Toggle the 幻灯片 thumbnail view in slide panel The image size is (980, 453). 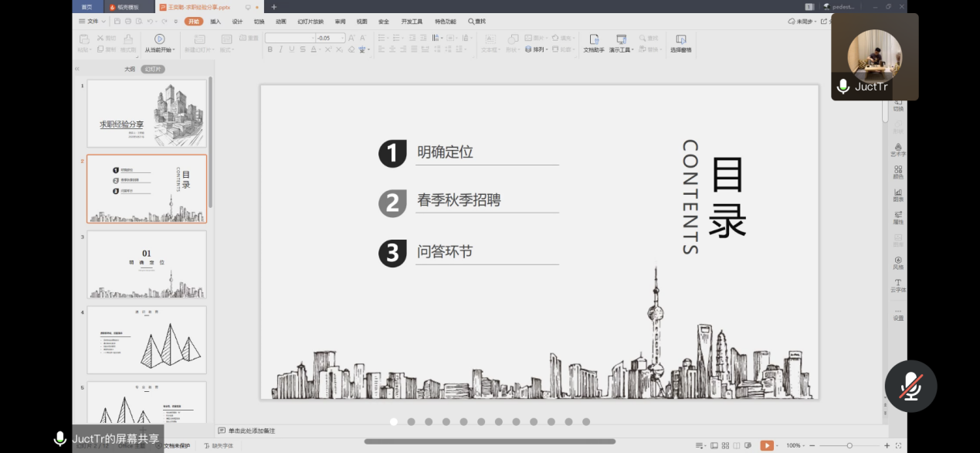153,69
